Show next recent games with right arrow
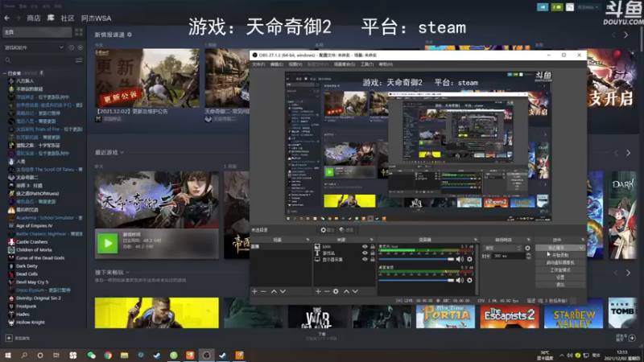The width and height of the screenshot is (644, 362). (x=628, y=153)
